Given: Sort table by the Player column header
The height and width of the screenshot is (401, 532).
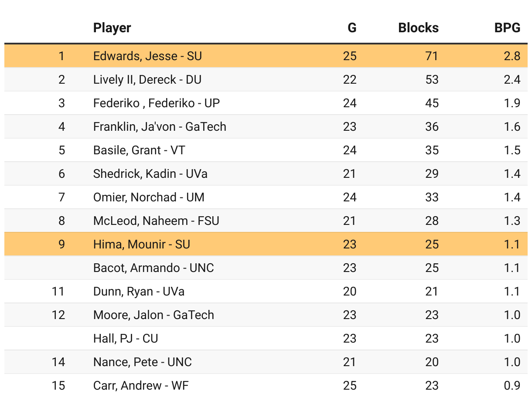Looking at the screenshot, I should click(112, 28).
